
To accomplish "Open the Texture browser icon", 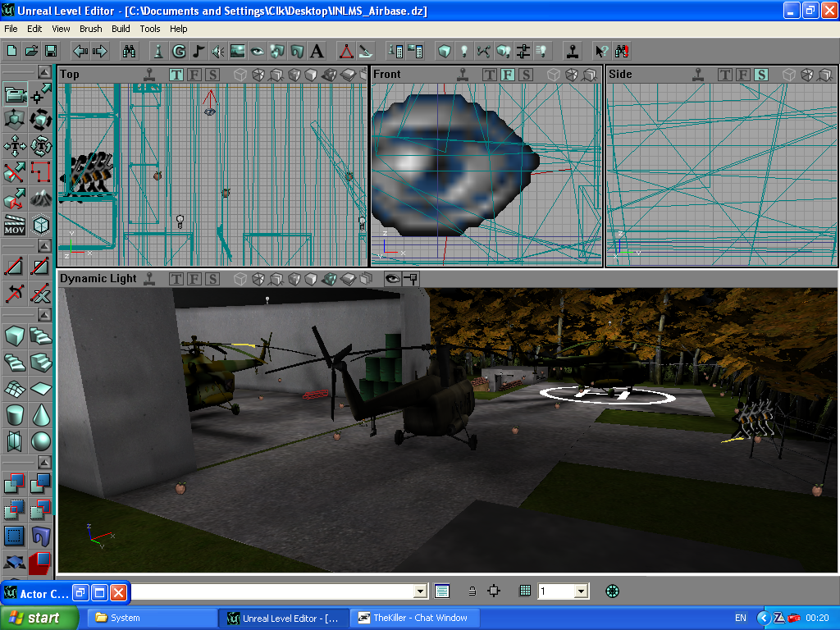I will tap(238, 52).
